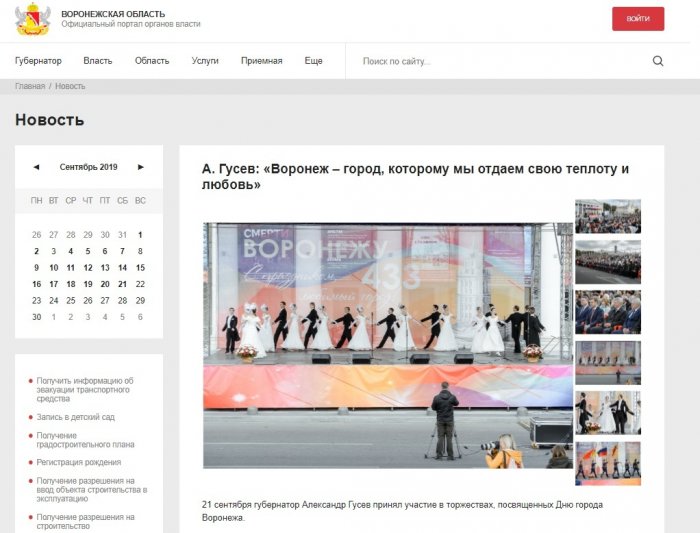
Task: Click the main stage dance photo
Action: (388, 345)
